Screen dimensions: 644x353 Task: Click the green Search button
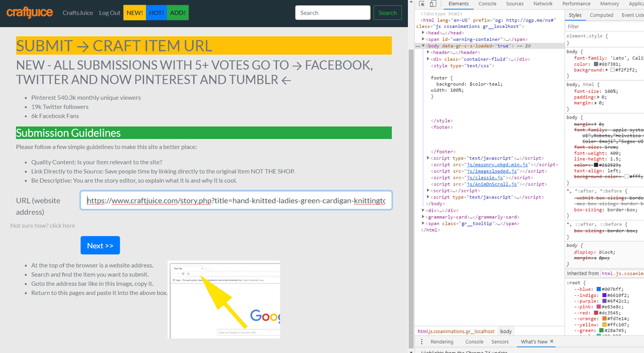(x=387, y=13)
